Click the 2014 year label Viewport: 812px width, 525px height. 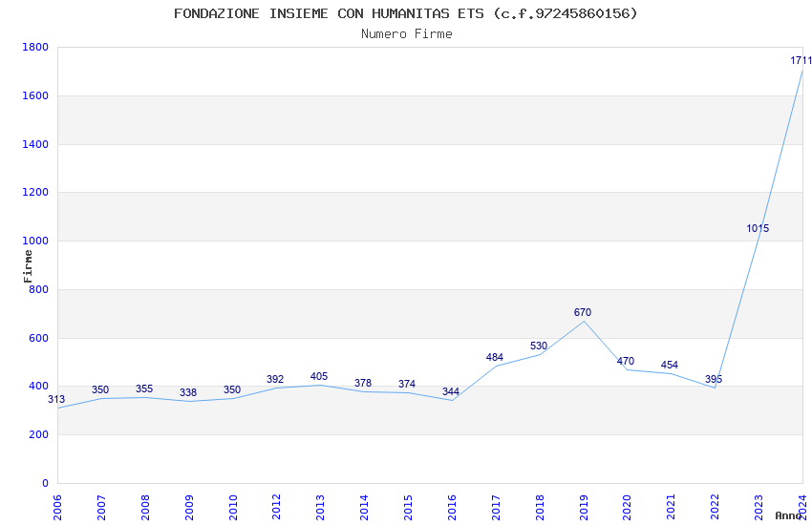[x=364, y=508]
